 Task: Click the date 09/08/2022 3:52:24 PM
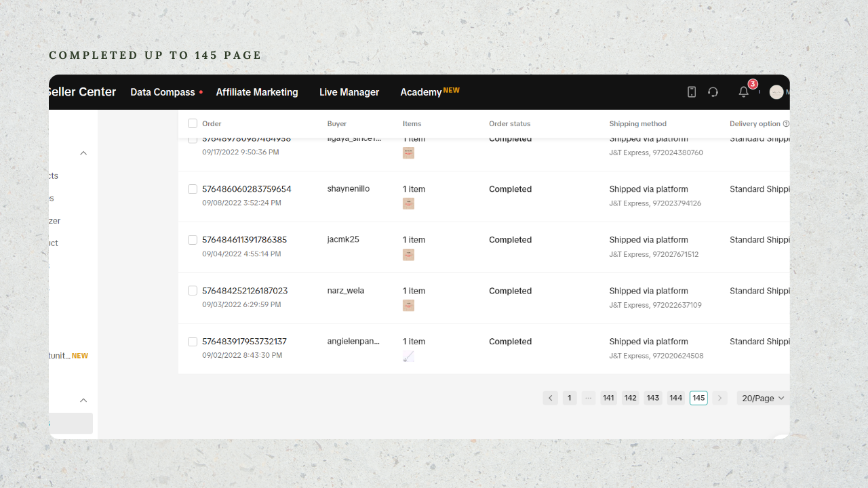(241, 203)
